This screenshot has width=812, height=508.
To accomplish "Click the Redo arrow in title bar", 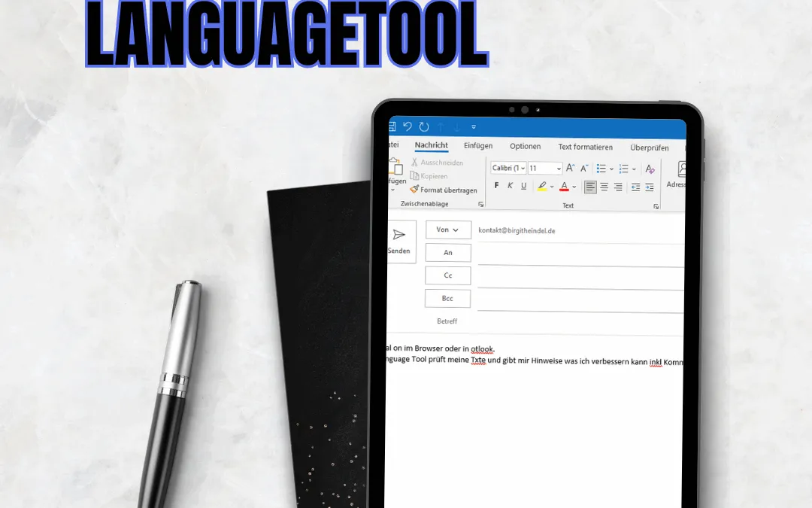I will pos(424,127).
